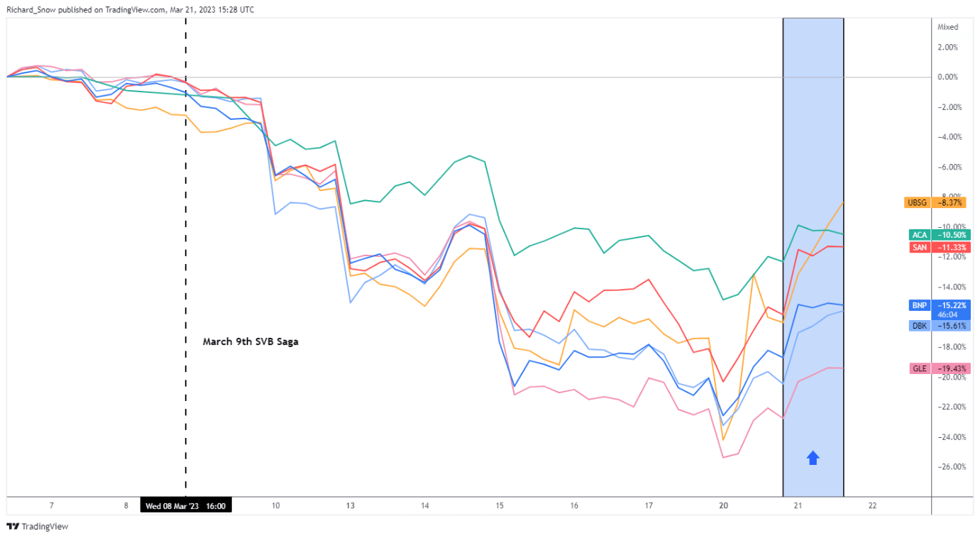The image size is (980, 538).
Task: Click the March 9th SVB Saga annotation
Action: click(x=250, y=341)
